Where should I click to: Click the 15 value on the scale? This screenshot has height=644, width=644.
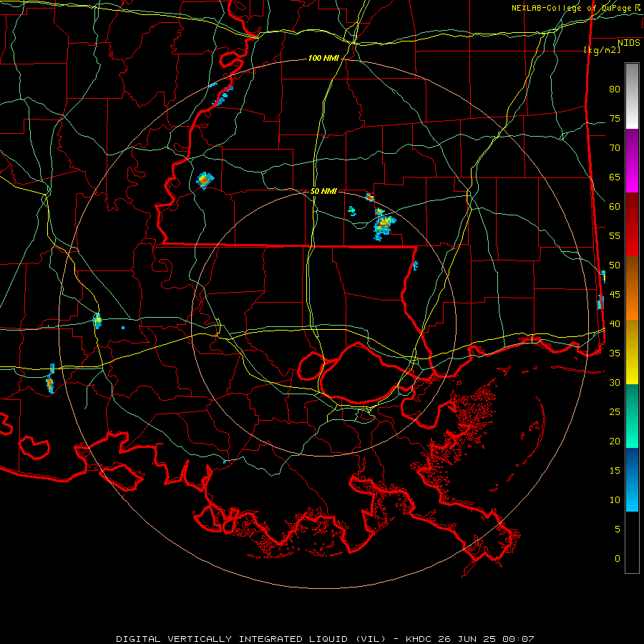coord(615,470)
